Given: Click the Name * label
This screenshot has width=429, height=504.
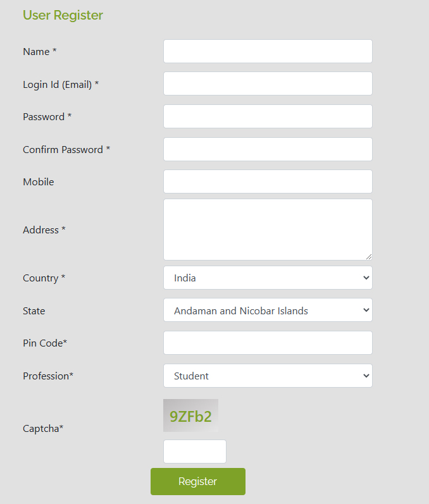Looking at the screenshot, I should (x=40, y=52).
